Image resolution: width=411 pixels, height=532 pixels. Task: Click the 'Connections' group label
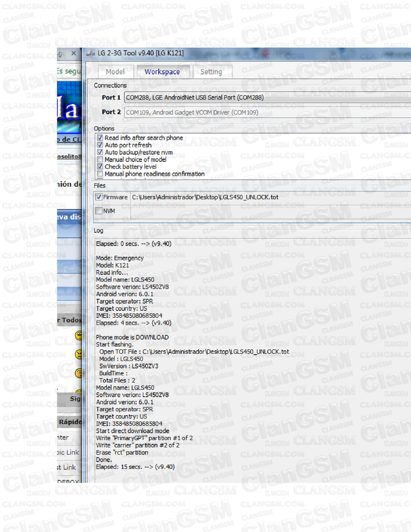(110, 85)
